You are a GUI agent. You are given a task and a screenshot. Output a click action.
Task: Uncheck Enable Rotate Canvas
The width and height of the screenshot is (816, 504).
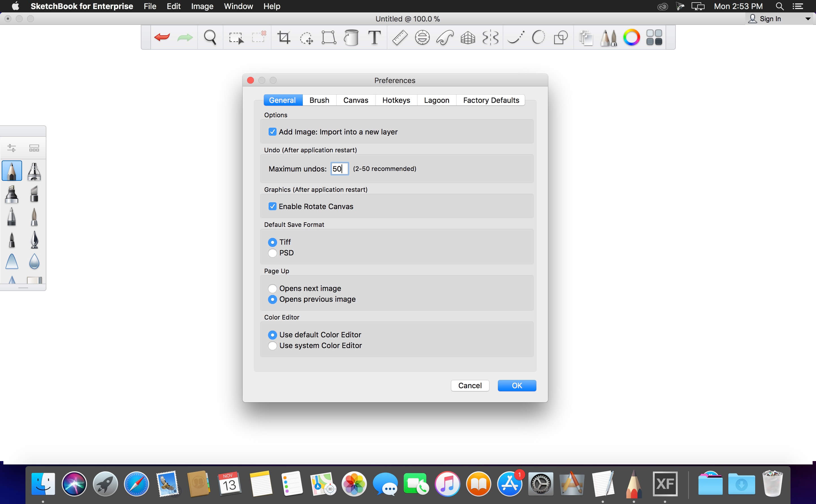pyautogui.click(x=273, y=206)
